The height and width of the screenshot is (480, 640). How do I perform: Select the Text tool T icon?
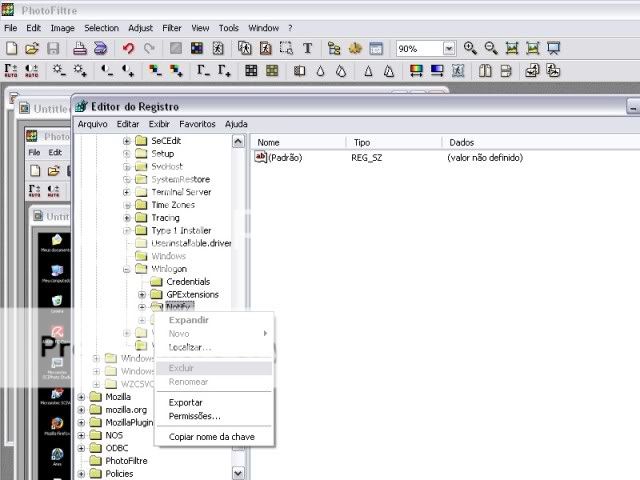[x=307, y=49]
